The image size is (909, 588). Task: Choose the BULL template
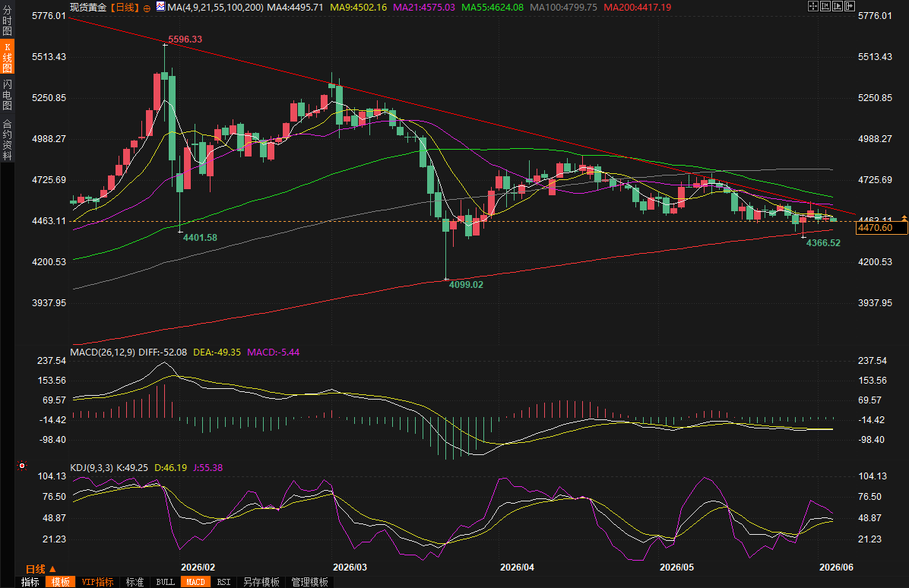tap(165, 582)
